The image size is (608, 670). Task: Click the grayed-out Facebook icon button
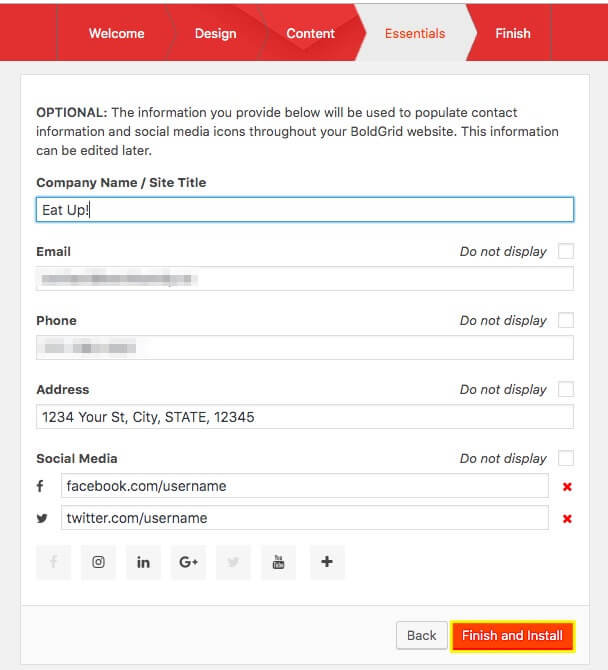pyautogui.click(x=53, y=562)
